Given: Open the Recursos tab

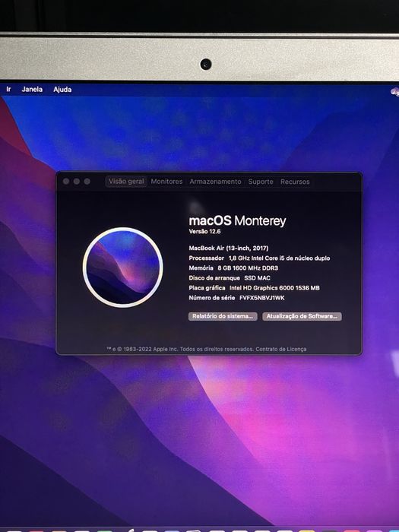Looking at the screenshot, I should 295,182.
